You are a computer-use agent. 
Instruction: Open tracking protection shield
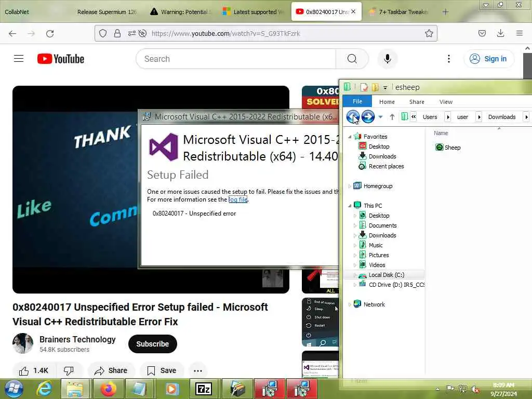pyautogui.click(x=103, y=33)
